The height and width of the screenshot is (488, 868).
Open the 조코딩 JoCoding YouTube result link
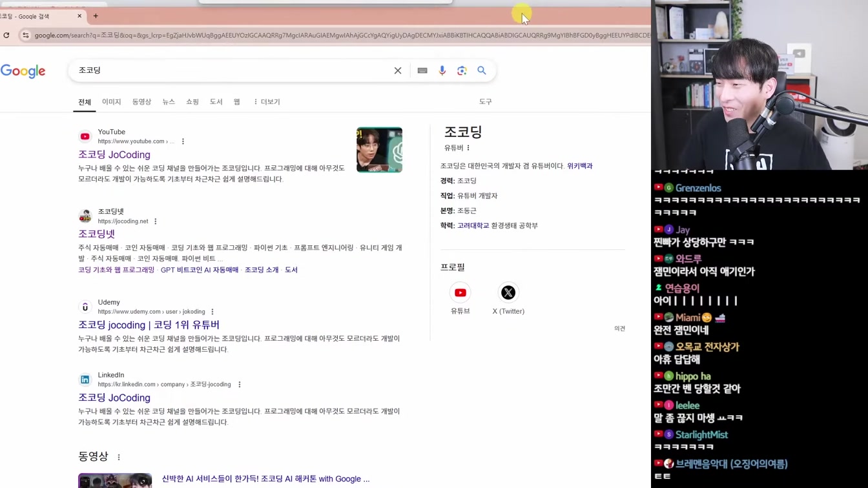point(114,155)
